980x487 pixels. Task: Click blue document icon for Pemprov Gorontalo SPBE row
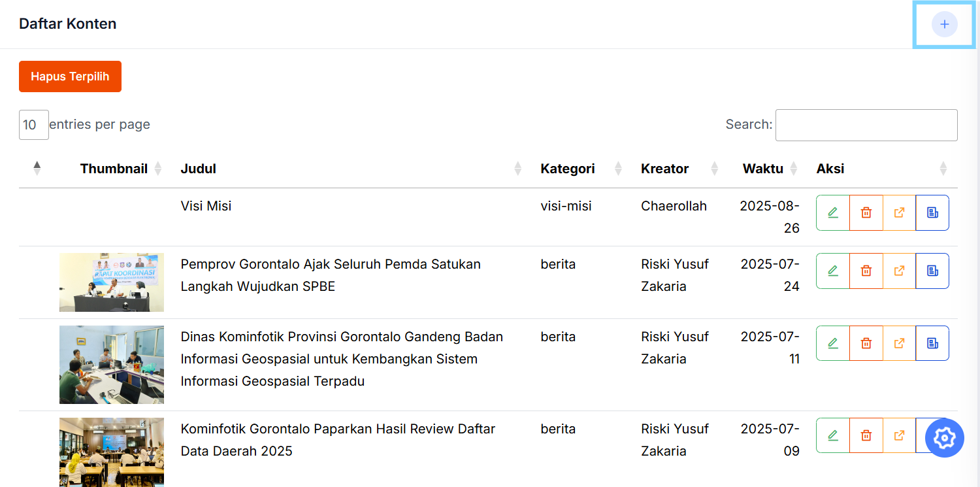932,271
